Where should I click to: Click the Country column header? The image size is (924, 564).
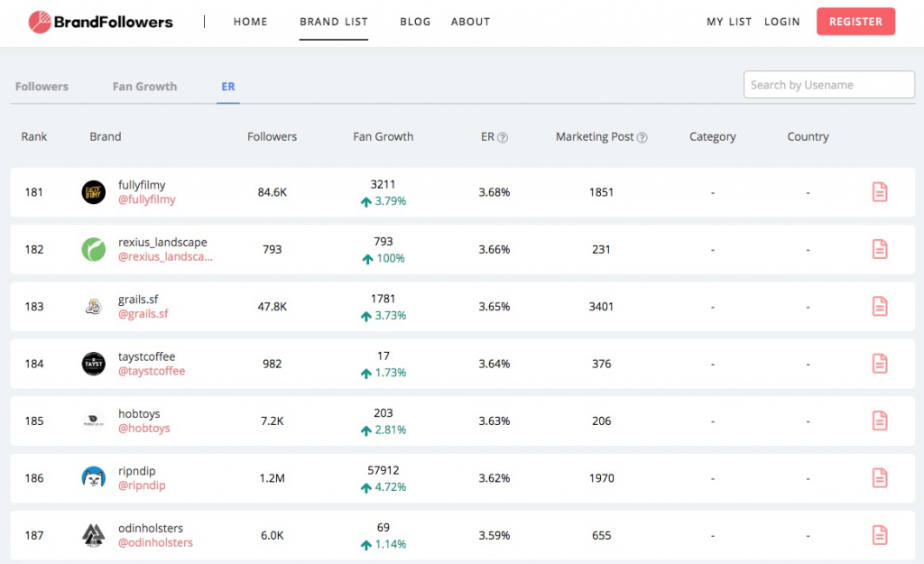[808, 137]
